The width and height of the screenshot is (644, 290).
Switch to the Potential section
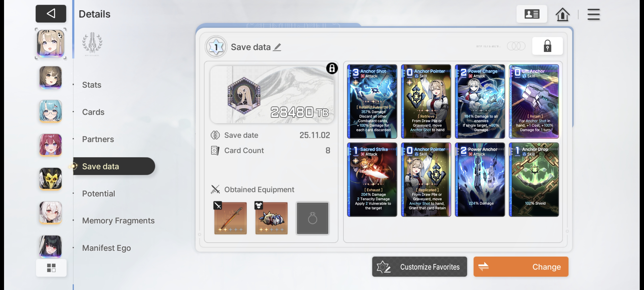99,193
